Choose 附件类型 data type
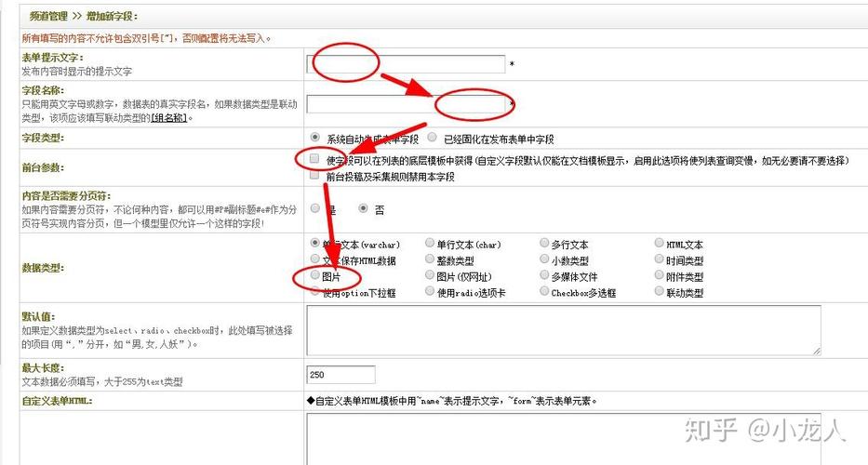This screenshot has height=465, width=868. coord(659,274)
